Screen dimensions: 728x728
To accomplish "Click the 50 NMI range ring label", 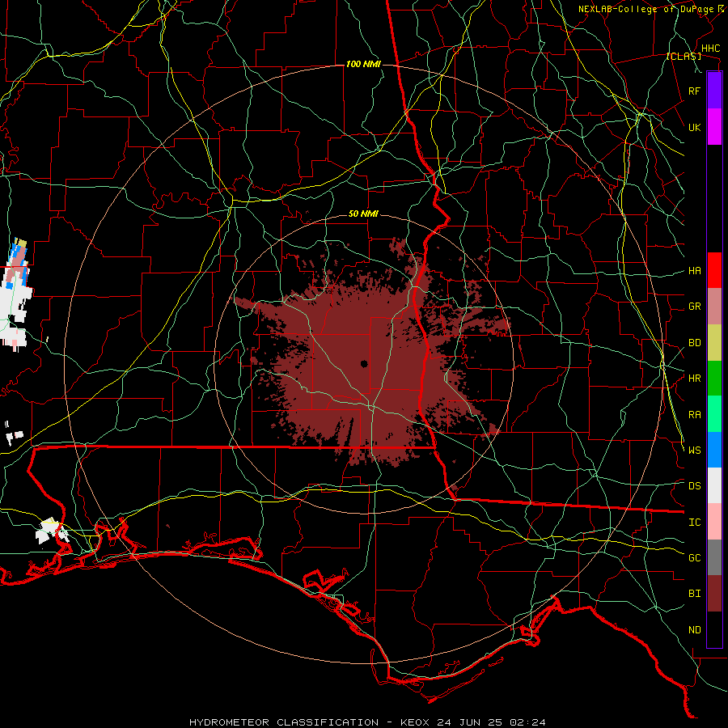I will [363, 214].
